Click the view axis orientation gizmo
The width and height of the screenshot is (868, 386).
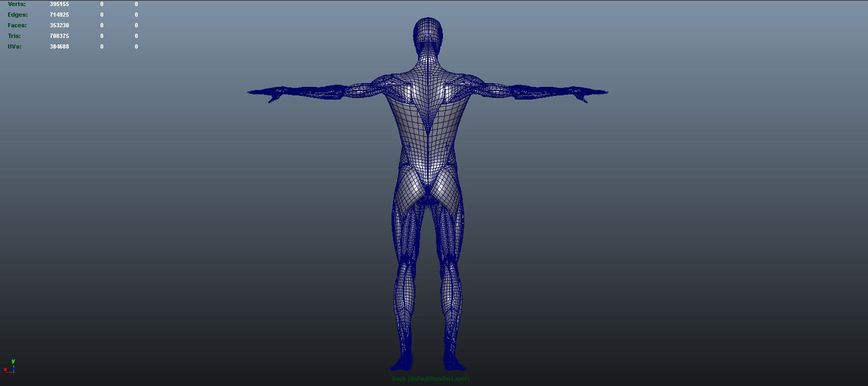(x=9, y=366)
